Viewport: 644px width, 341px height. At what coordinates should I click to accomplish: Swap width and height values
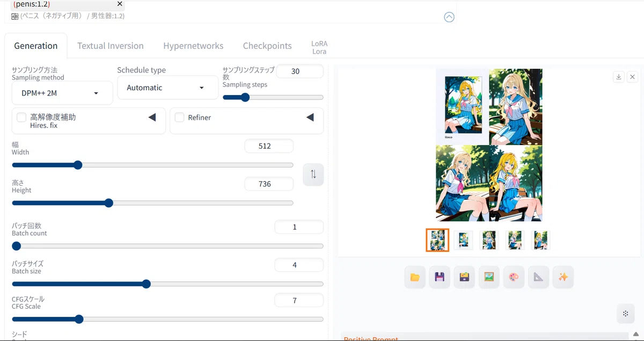[313, 175]
